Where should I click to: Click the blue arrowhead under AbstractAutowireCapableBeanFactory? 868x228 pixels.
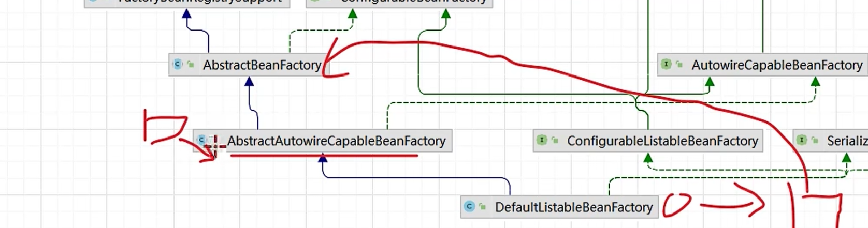point(323,158)
